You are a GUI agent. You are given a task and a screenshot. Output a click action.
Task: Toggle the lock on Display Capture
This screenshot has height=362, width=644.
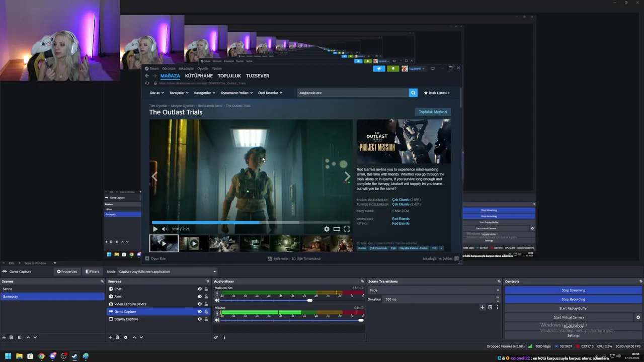click(x=206, y=319)
